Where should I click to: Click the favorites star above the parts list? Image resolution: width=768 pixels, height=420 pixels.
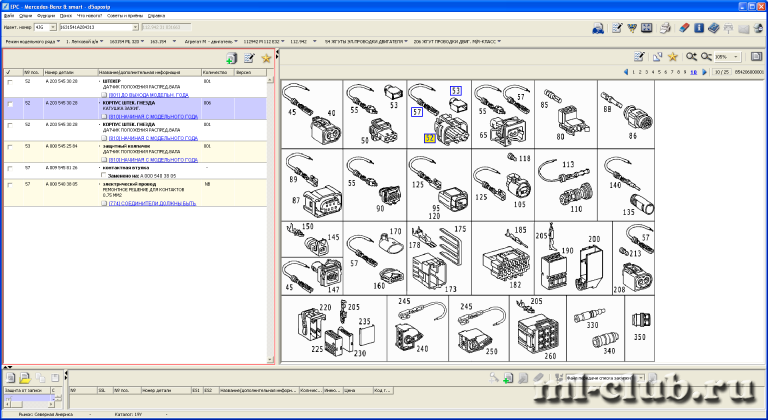click(x=266, y=59)
